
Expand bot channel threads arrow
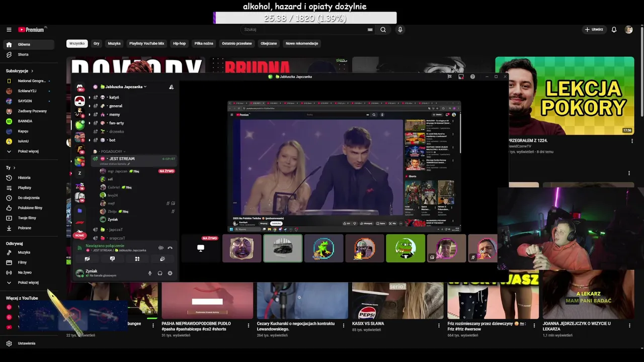click(90, 140)
